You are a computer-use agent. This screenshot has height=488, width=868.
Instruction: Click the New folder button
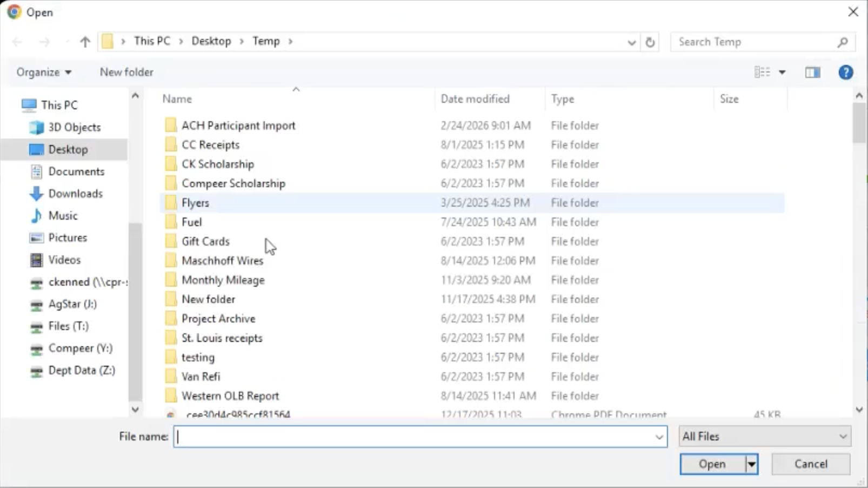[x=126, y=72]
